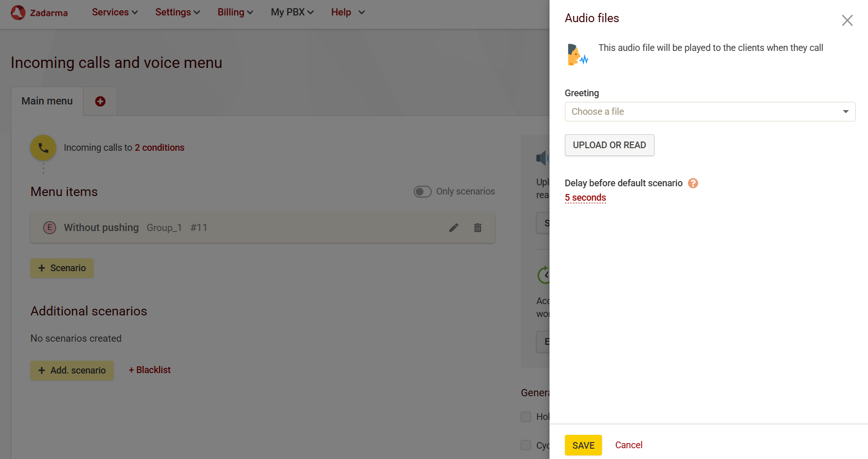The height and width of the screenshot is (459, 868).
Task: Expand the Services menu
Action: 115,12
